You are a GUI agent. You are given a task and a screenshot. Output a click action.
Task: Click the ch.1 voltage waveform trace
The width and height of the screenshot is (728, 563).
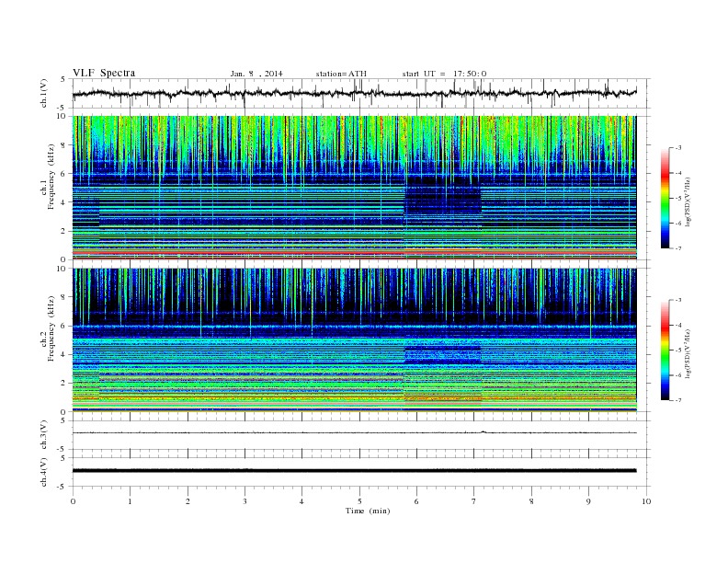354,93
